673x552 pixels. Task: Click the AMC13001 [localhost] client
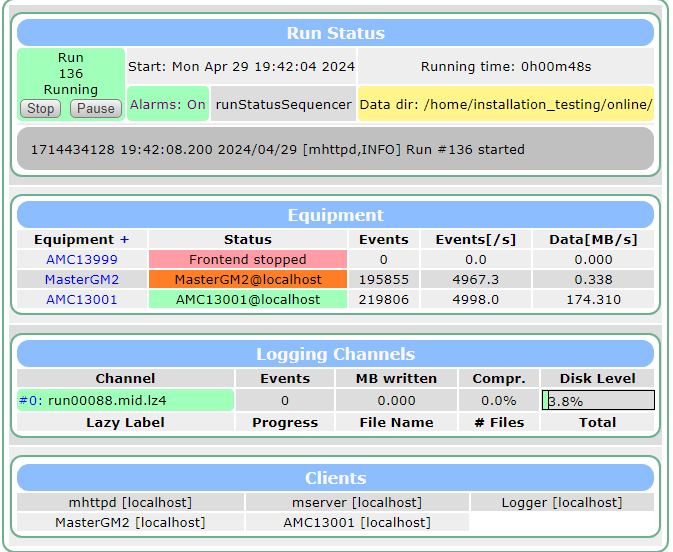[x=357, y=522]
